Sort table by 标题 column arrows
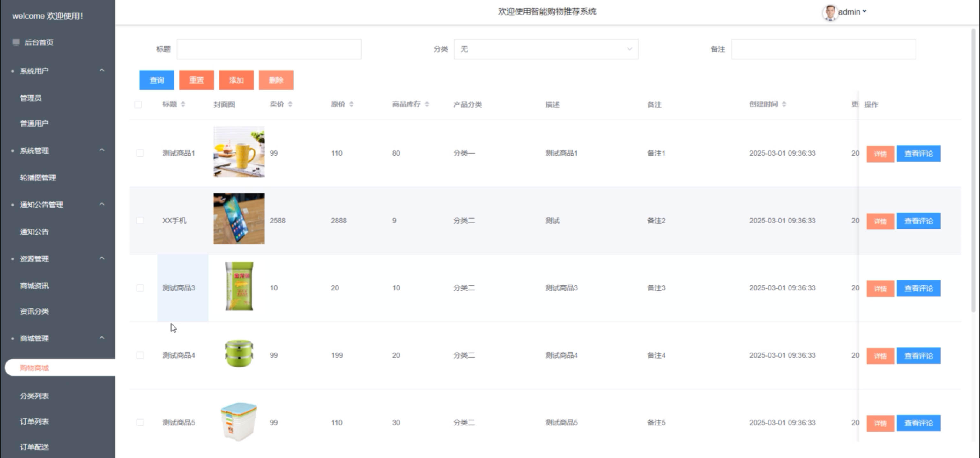980x458 pixels. tap(183, 104)
